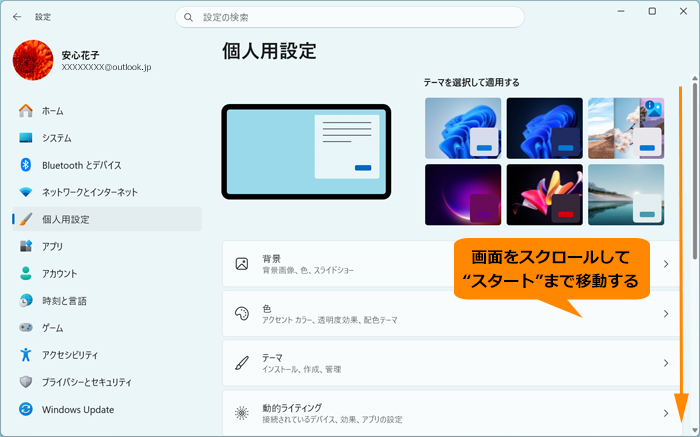Image resolution: width=700 pixels, height=437 pixels.
Task: Click the user name 安心花子
Action: (80, 55)
